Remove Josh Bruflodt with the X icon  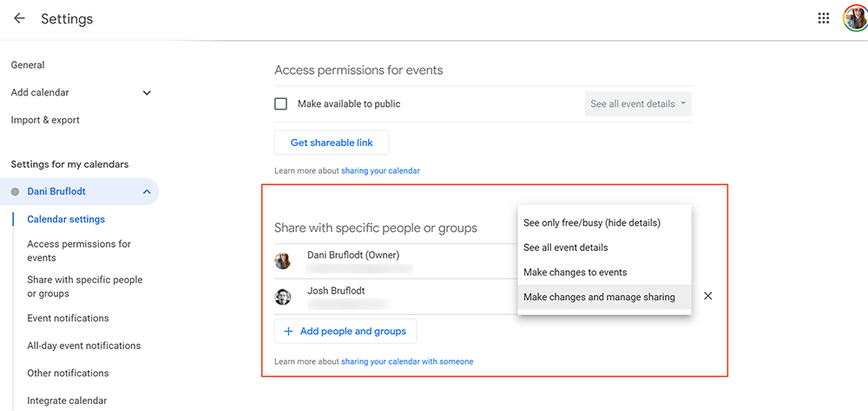pos(708,296)
